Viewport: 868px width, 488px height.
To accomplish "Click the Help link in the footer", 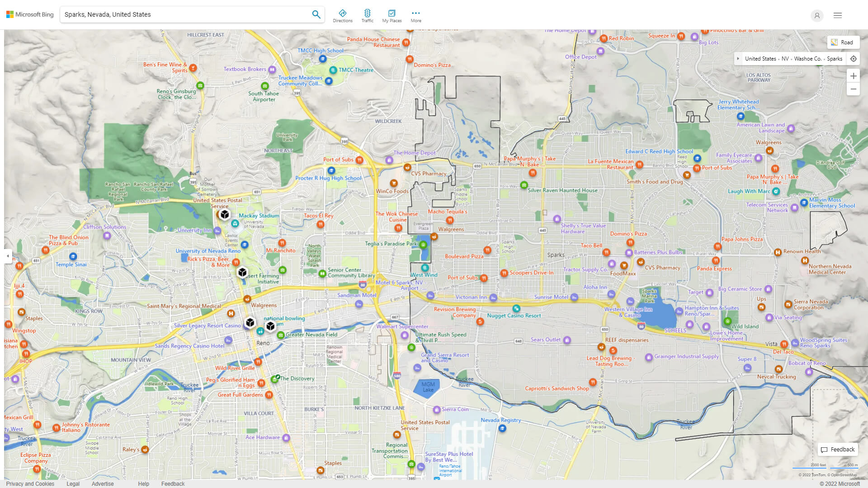I will coord(143,483).
